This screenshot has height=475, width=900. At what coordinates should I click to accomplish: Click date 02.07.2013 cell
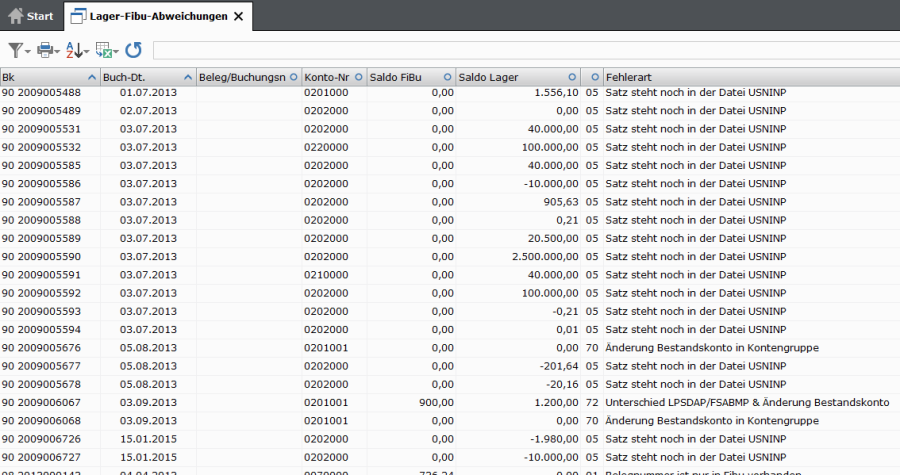tap(148, 111)
